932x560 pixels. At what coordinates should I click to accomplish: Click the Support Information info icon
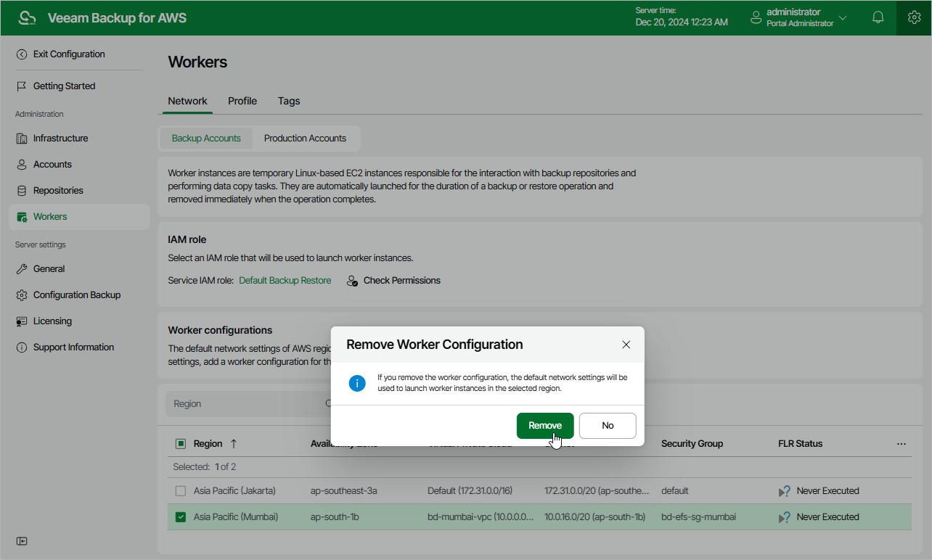22,347
